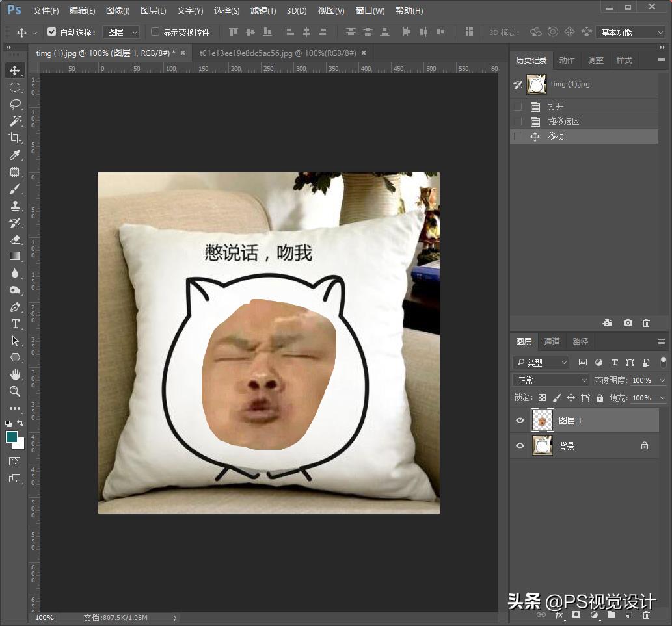Hide the 图层 1 layer
Screen dimensions: 672x626
click(x=520, y=421)
